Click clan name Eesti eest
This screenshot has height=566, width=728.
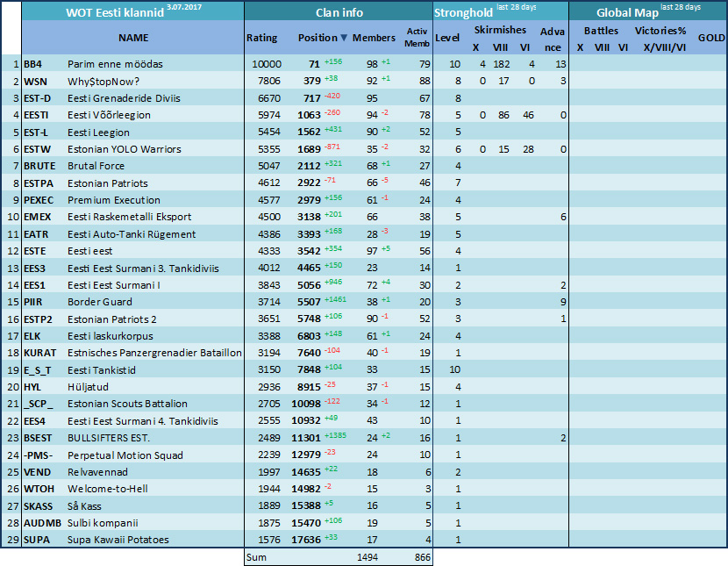tap(90, 251)
